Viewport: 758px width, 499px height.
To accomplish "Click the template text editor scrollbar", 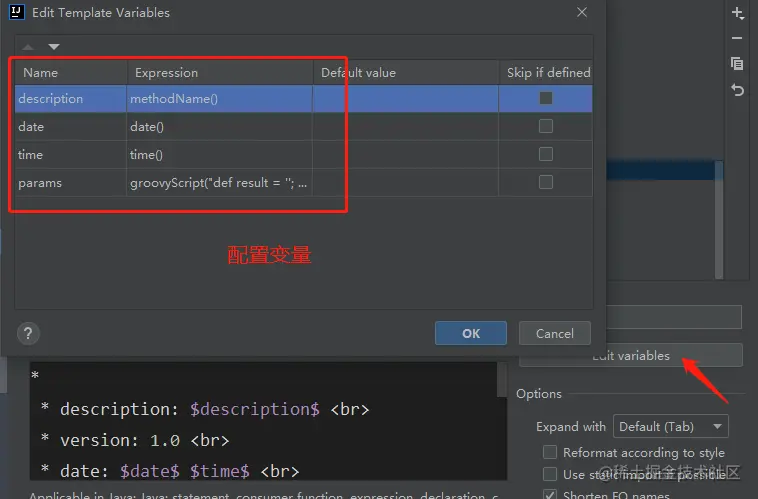I will point(502,380).
